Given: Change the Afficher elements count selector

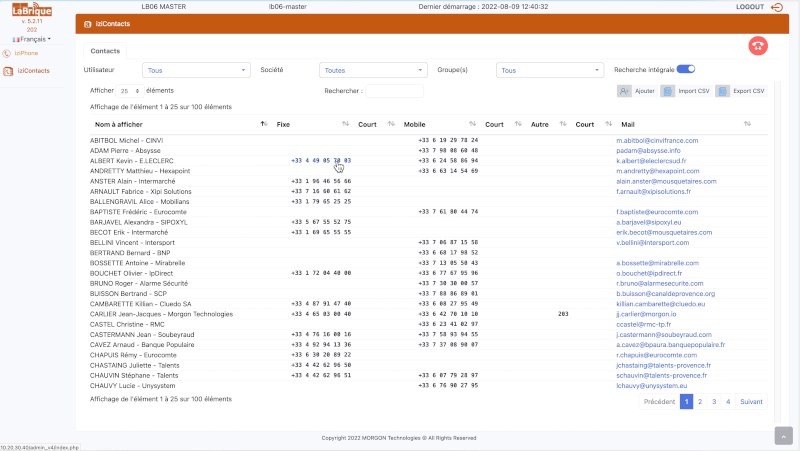Looking at the screenshot, I should click(130, 91).
